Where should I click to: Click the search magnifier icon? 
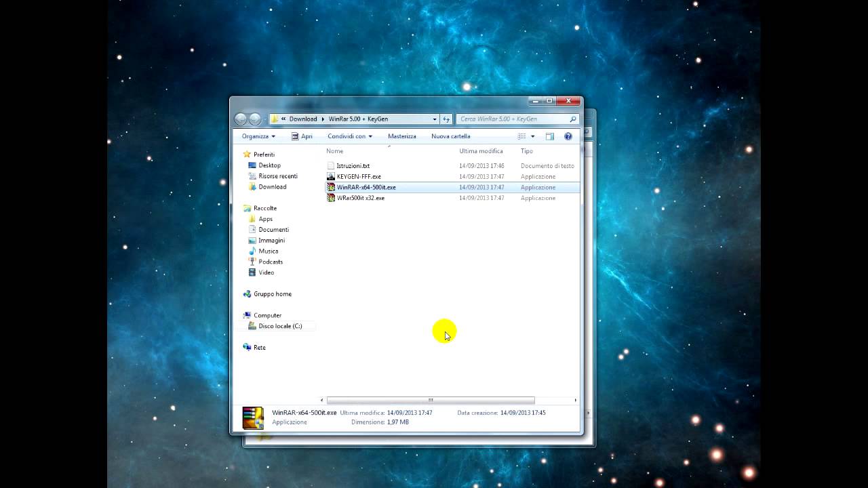click(573, 119)
